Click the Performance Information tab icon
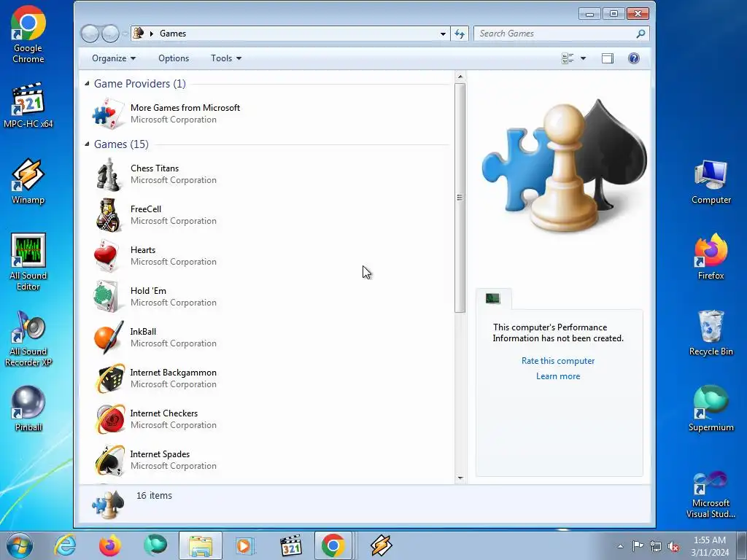 tap(493, 298)
